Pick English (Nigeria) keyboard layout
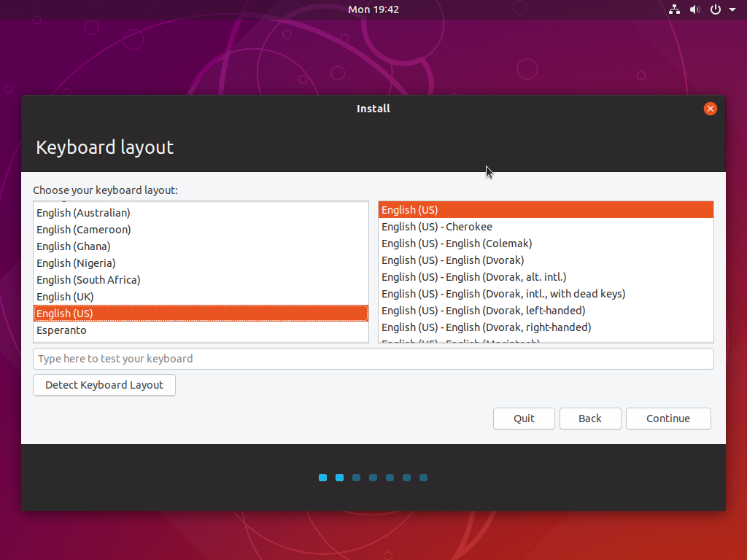 click(x=201, y=262)
